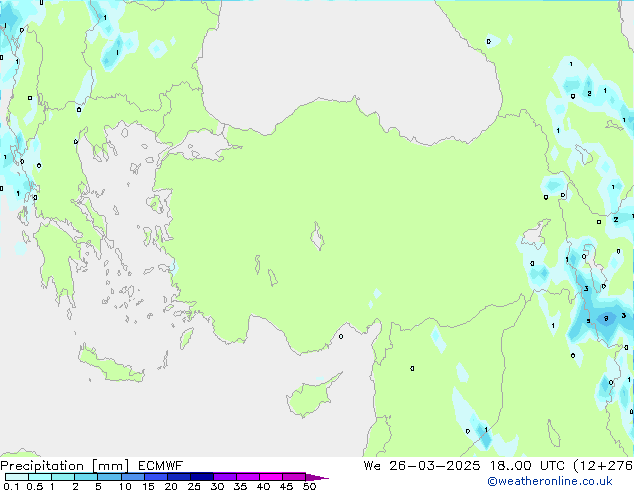Click the '25' legend scale value
Viewport: 634px width, 490px height.
point(194,486)
